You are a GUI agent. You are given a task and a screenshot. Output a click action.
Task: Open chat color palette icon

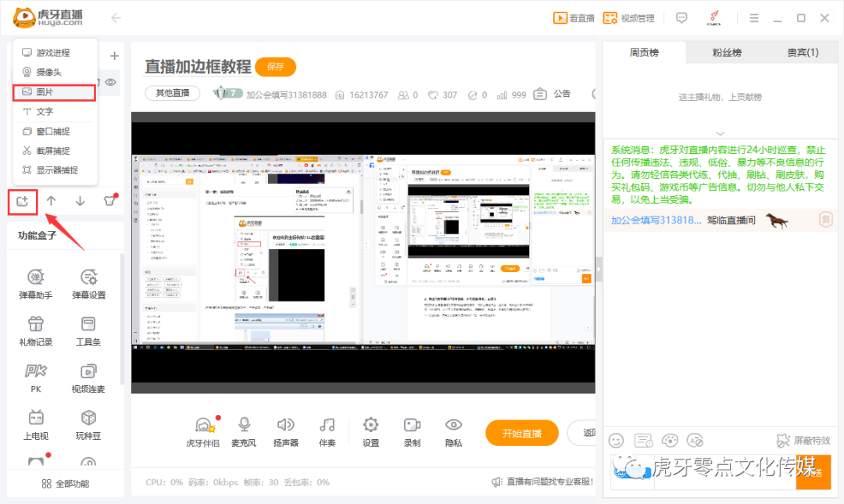point(670,441)
